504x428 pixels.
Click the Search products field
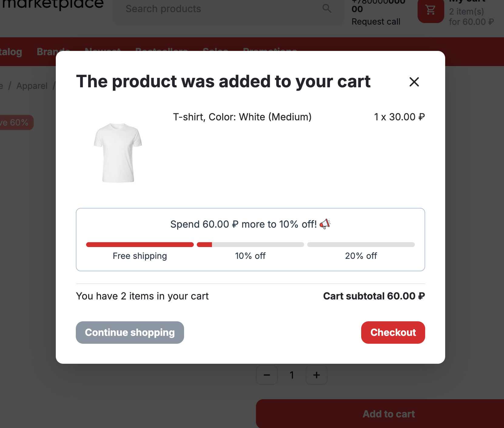pos(218,9)
